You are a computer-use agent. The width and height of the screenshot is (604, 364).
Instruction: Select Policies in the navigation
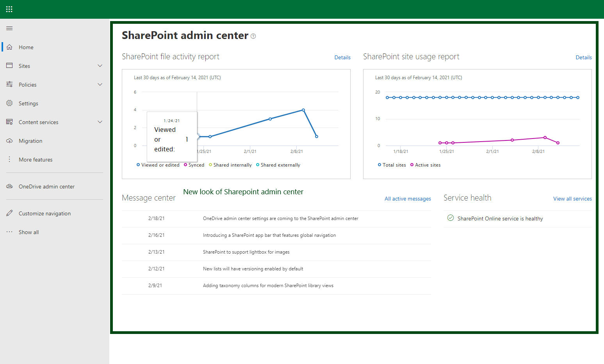click(x=28, y=85)
